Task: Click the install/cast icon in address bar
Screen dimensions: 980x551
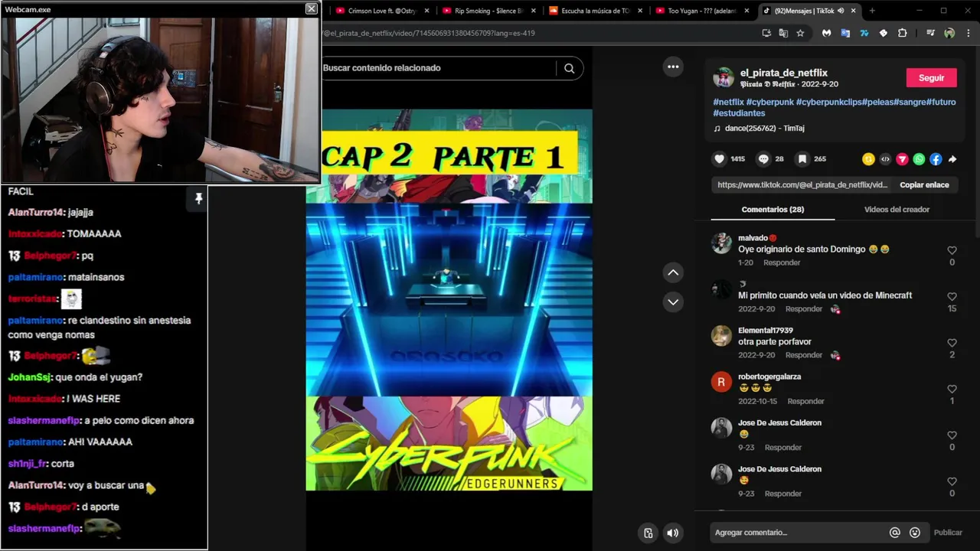Action: (766, 33)
